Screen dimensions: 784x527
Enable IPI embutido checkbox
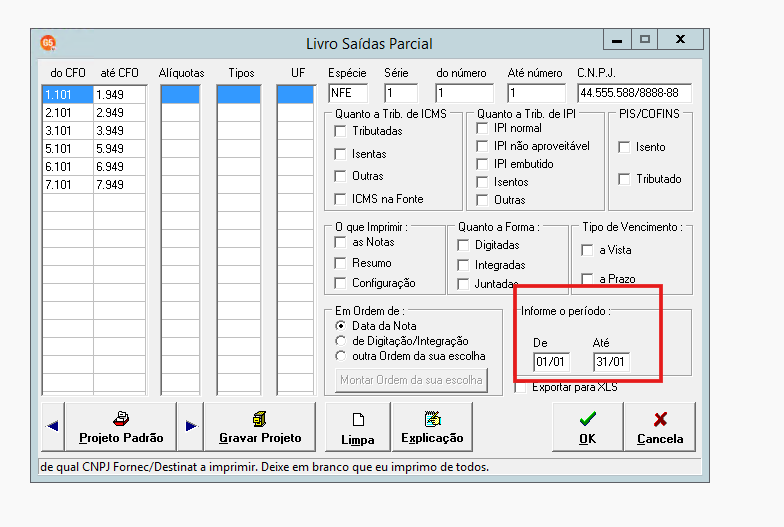[x=482, y=164]
